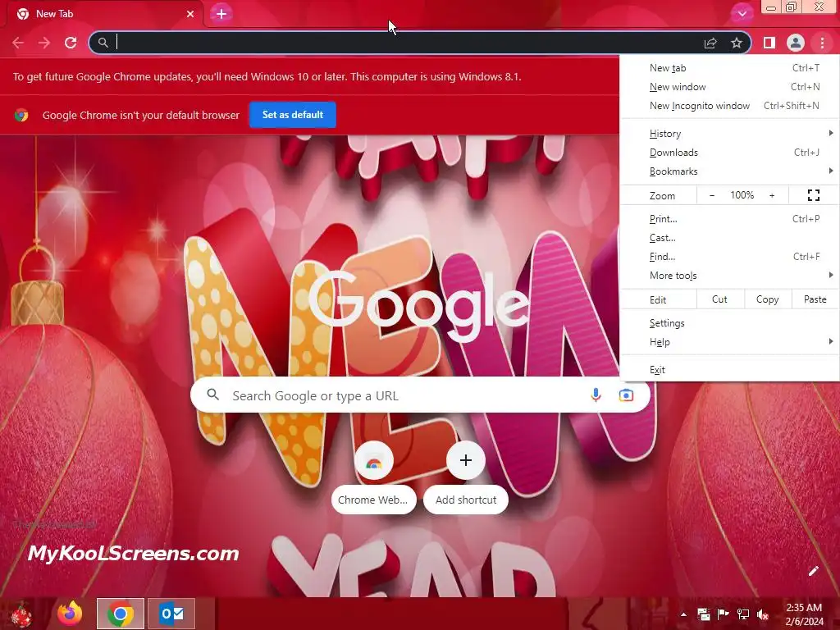This screenshot has width=840, height=630.
Task: Click the share this page icon
Action: pos(710,43)
